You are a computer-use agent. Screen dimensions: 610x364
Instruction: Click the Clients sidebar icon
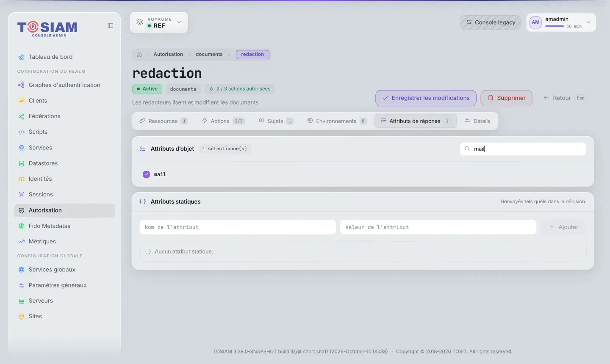22,101
